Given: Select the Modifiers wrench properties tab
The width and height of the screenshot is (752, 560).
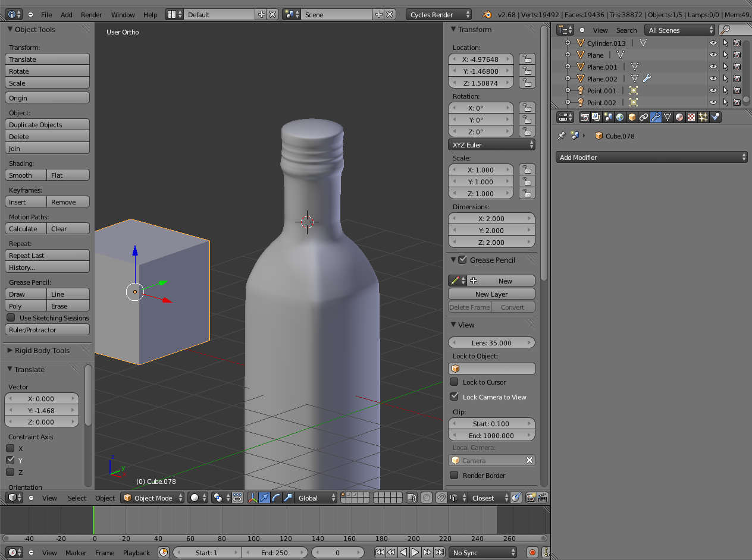Looking at the screenshot, I should (x=656, y=117).
